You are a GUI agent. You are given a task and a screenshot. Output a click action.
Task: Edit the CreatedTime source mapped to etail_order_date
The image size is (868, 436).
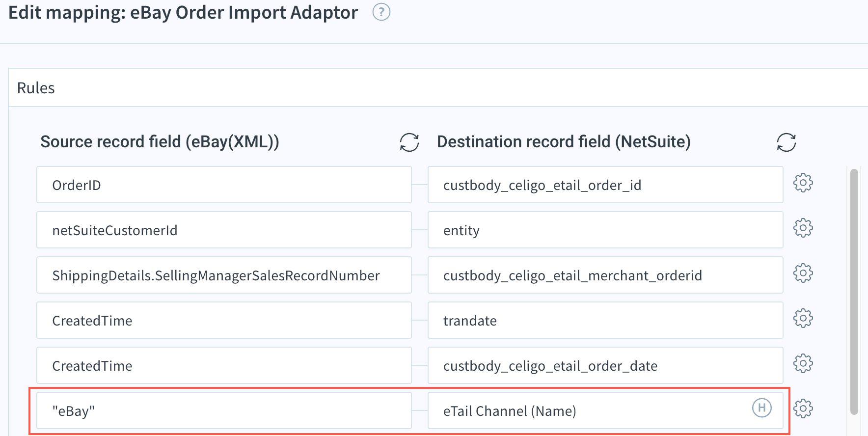click(x=224, y=365)
